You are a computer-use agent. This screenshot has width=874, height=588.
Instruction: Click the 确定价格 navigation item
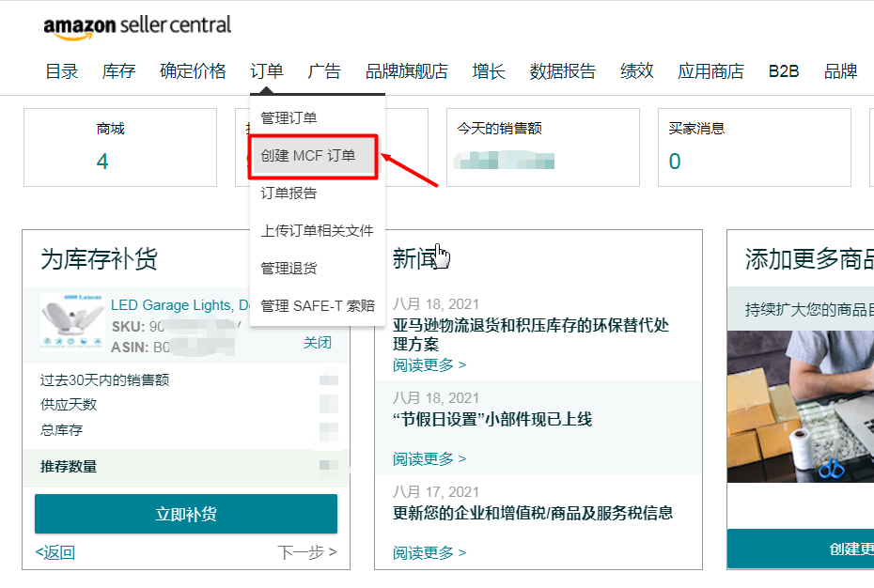tap(193, 70)
